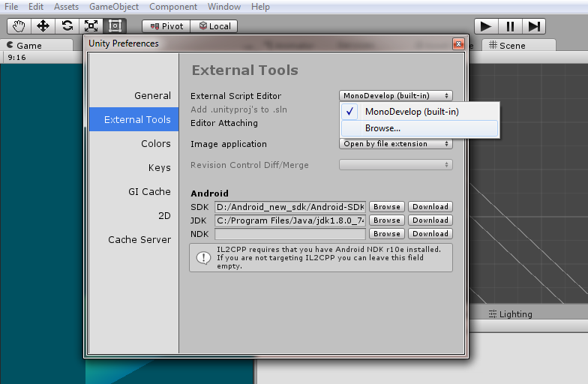Download the Android SDK
The height and width of the screenshot is (384, 588).
pyautogui.click(x=430, y=207)
